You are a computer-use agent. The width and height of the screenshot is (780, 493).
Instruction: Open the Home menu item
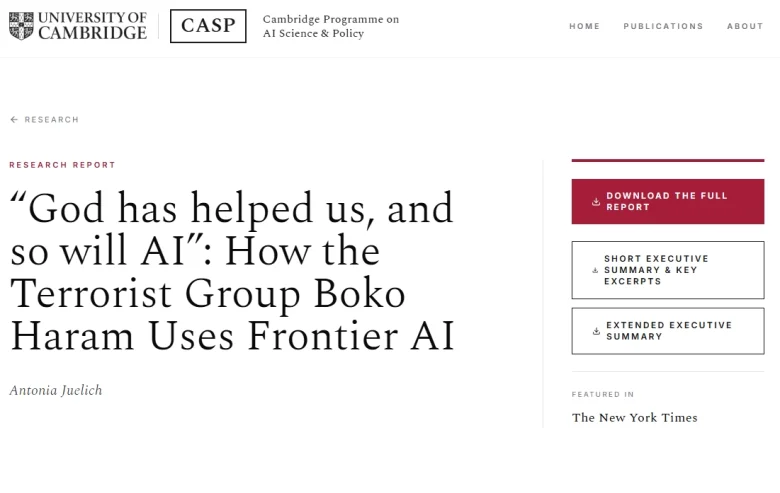(x=585, y=26)
